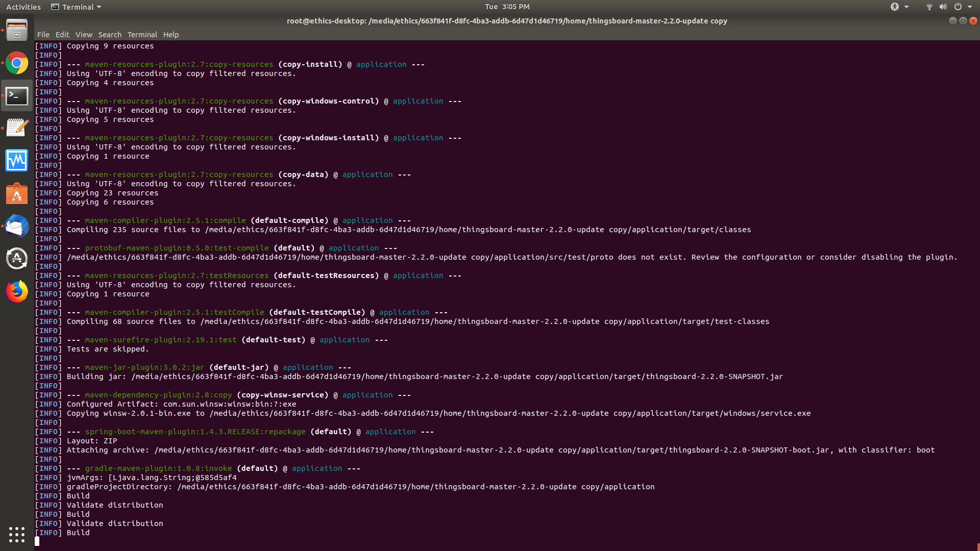The width and height of the screenshot is (980, 551).
Task: Click 'gradle-maven-plugin:1.0.8:invoke' text
Action: click(159, 468)
